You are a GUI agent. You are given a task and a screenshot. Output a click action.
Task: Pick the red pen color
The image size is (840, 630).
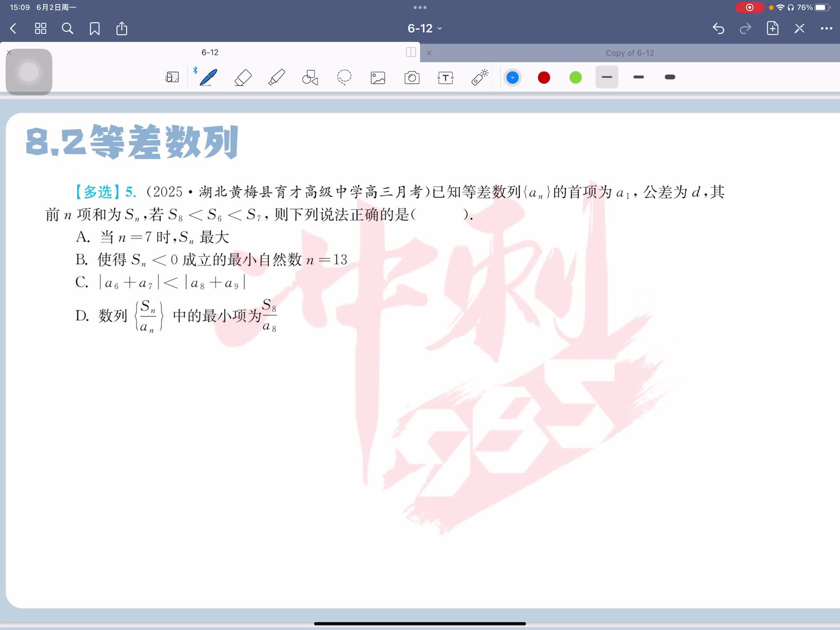coord(544,77)
